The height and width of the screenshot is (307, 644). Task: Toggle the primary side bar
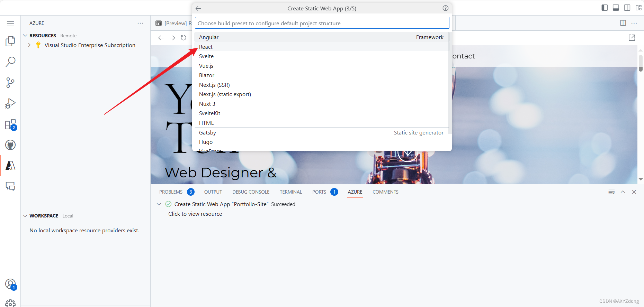tap(605, 8)
